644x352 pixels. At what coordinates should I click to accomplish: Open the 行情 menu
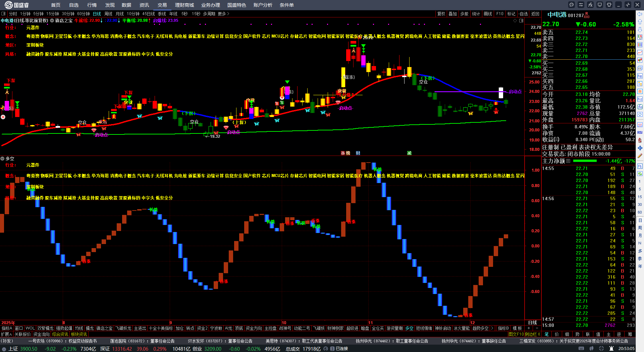click(92, 5)
